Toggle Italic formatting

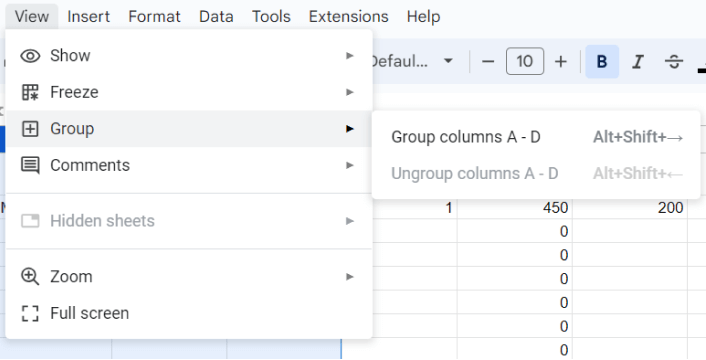[x=637, y=62]
